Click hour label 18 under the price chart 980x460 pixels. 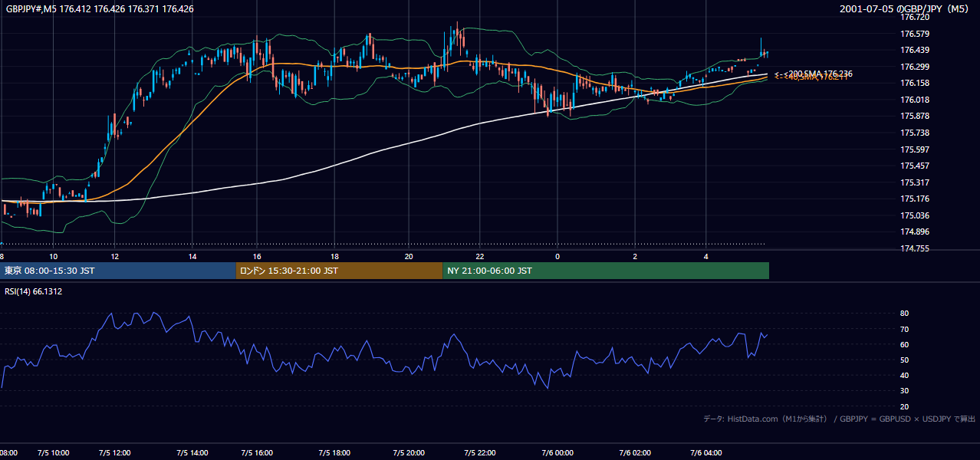(x=334, y=256)
